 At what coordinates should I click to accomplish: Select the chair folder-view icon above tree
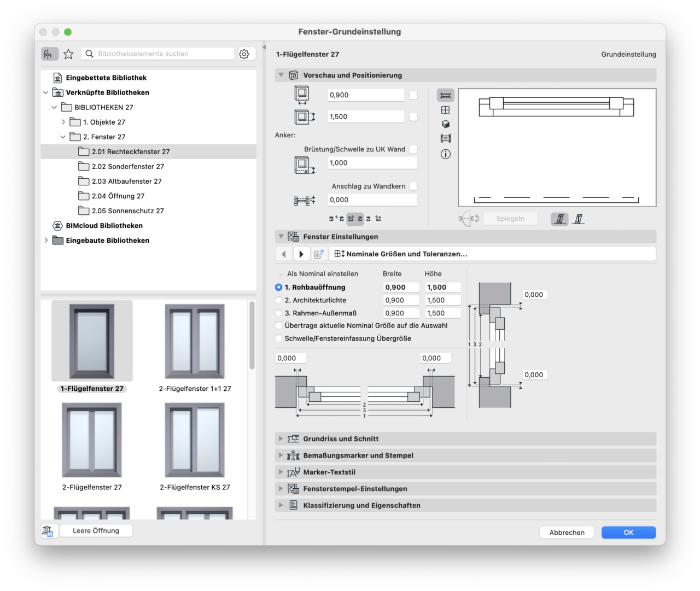49,54
